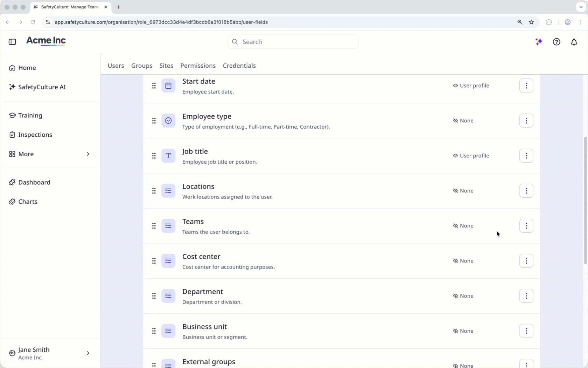The width and height of the screenshot is (588, 368).
Task: Toggle Cost center None visibility
Action: [x=463, y=261]
